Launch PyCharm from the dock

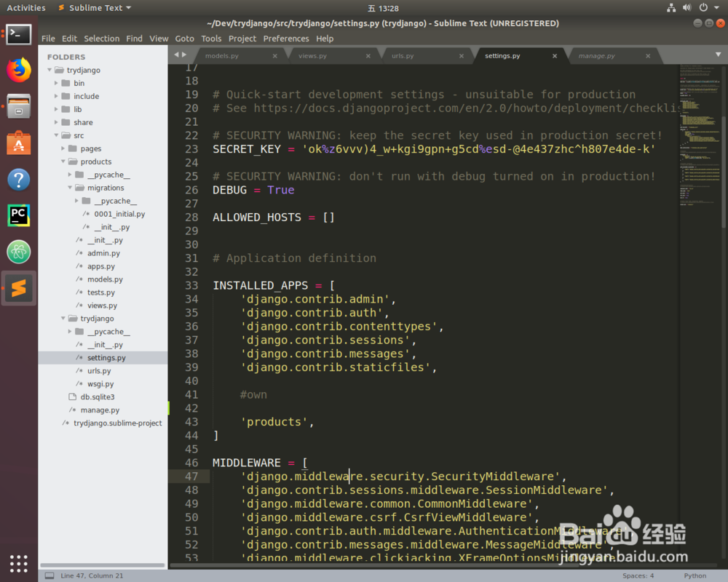tap(19, 215)
